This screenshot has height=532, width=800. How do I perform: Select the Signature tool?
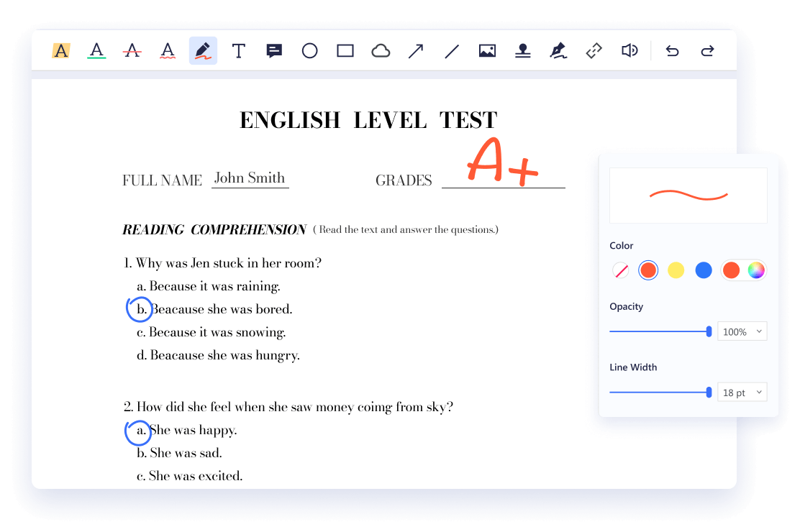(x=558, y=51)
